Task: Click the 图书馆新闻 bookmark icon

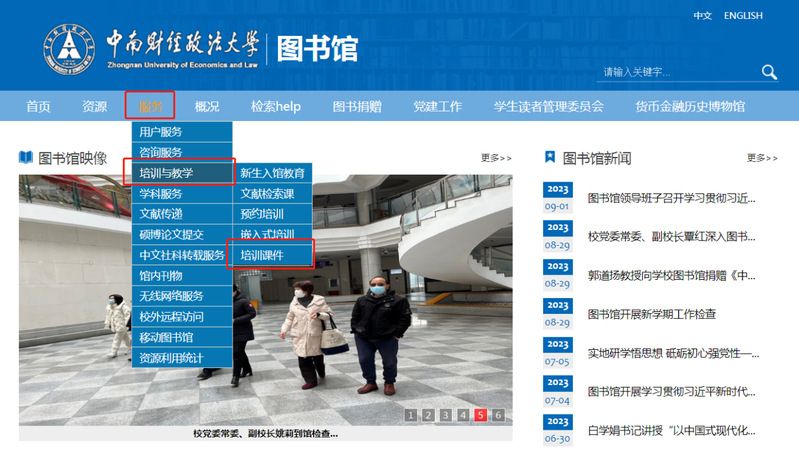Action: coord(549,158)
